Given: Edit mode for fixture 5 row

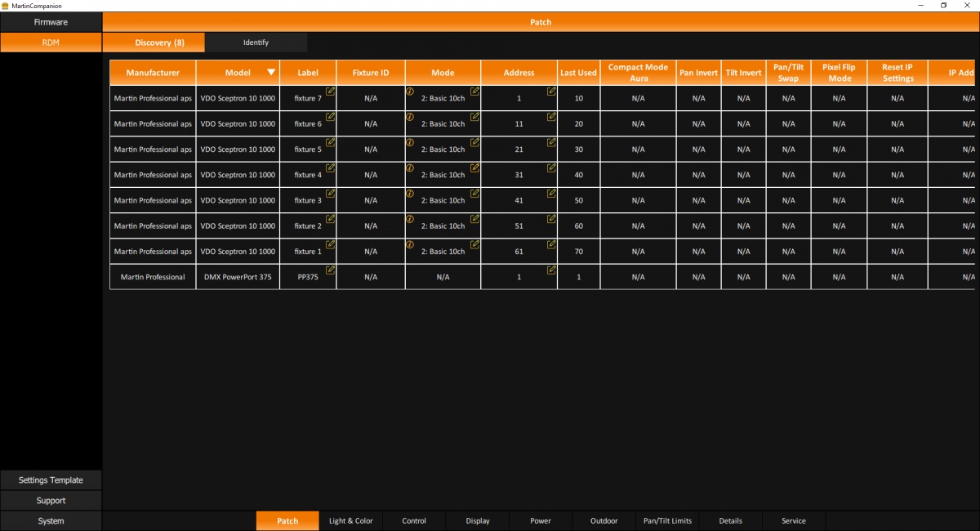Looking at the screenshot, I should coord(475,142).
